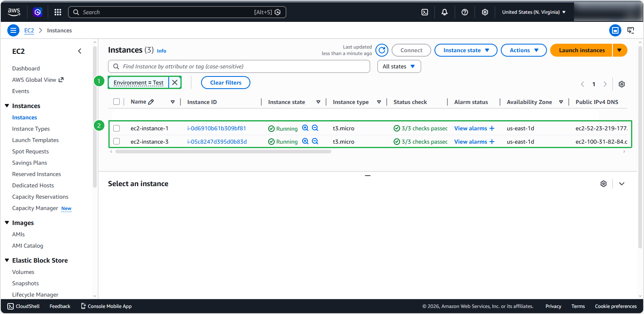Open the Actions dropdown

click(524, 50)
